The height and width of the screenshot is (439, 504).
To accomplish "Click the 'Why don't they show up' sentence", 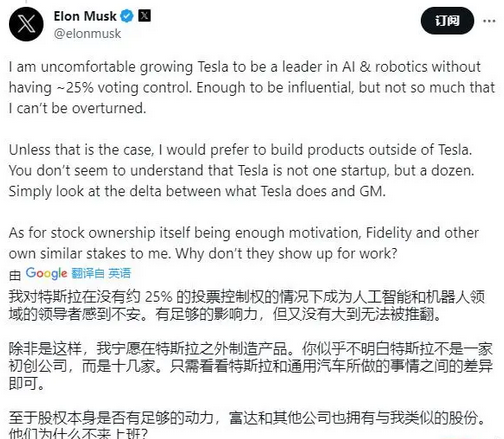I will [x=286, y=254].
